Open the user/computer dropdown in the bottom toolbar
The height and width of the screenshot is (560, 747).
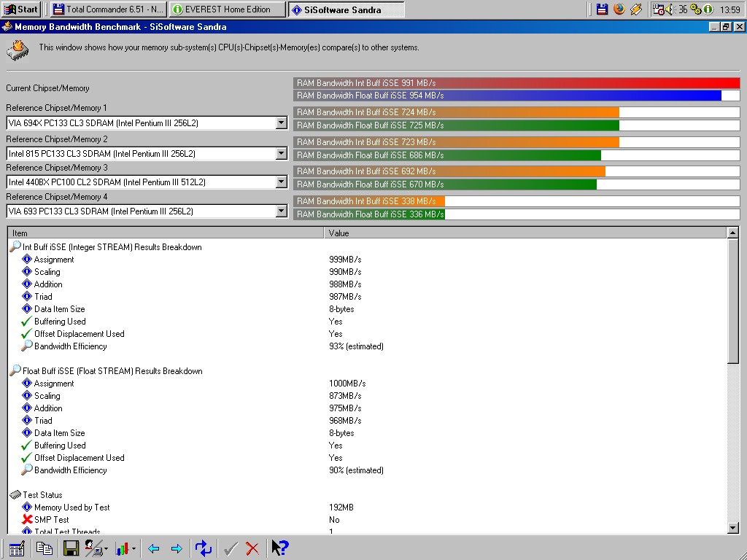[x=96, y=548]
